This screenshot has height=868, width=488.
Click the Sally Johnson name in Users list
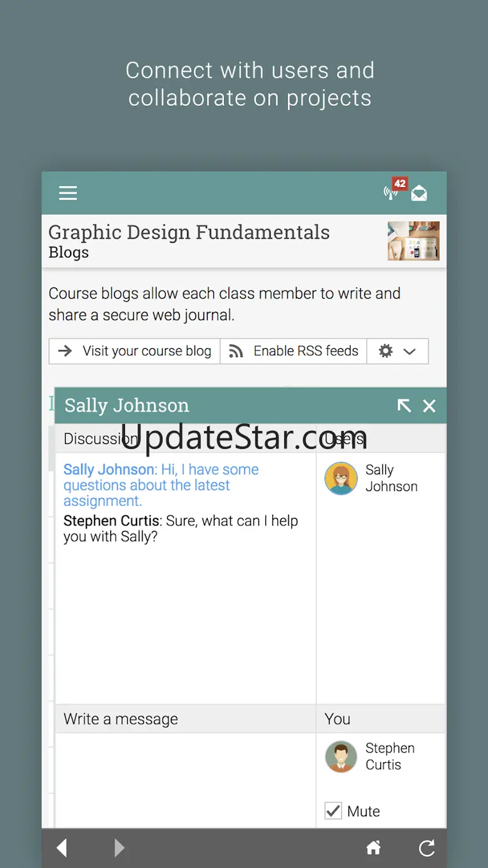[392, 478]
